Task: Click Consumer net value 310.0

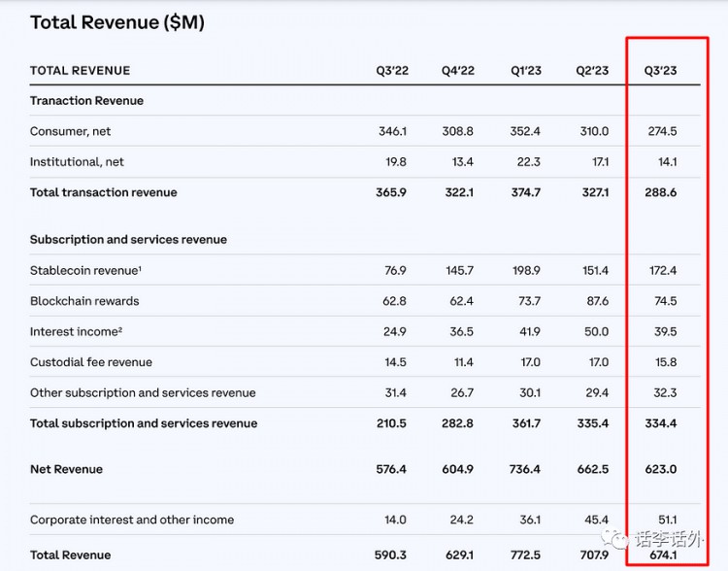Action: [x=594, y=131]
